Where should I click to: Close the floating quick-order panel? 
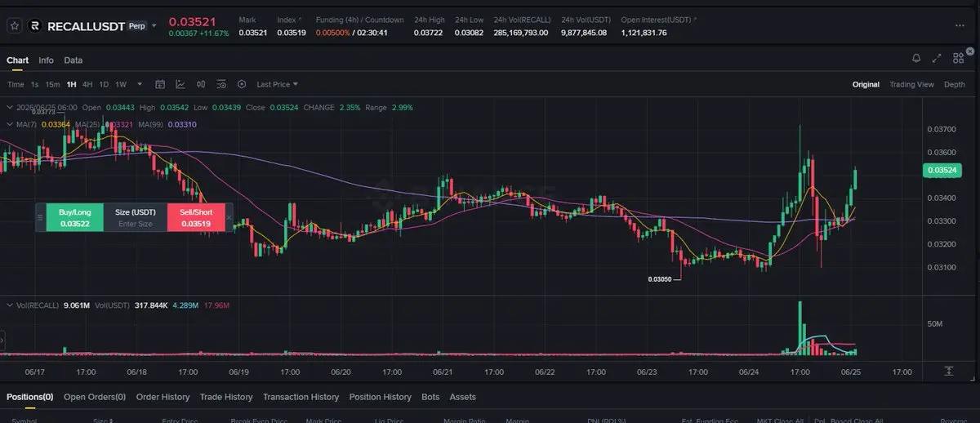point(229,217)
